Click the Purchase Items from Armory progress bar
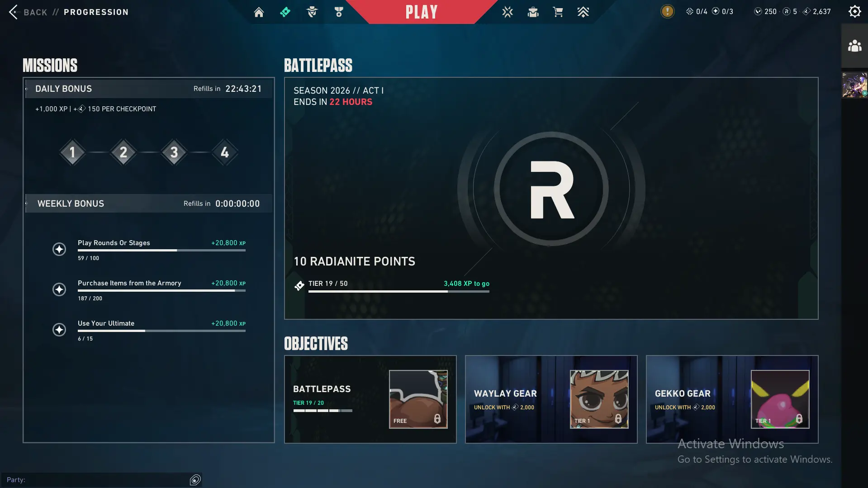Screen dimensions: 868x488 pyautogui.click(x=161, y=290)
